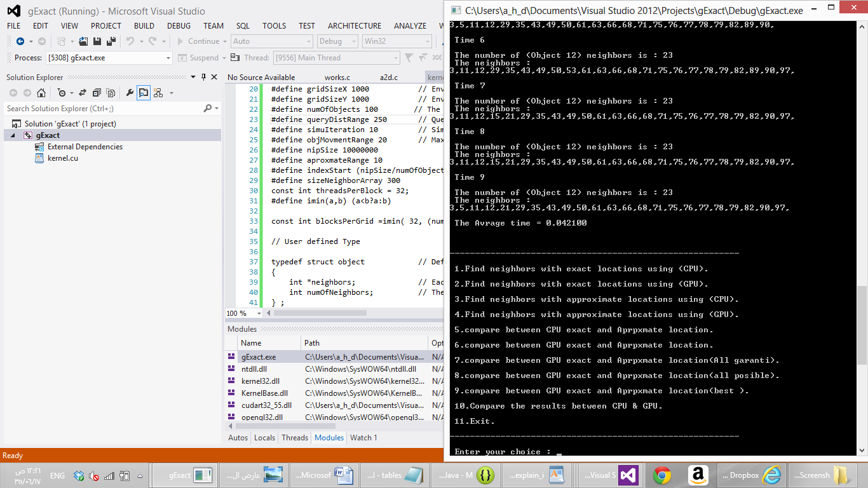This screenshot has width=868, height=488.
Task: Click the Dropbox icon in system tray
Action: point(79,476)
